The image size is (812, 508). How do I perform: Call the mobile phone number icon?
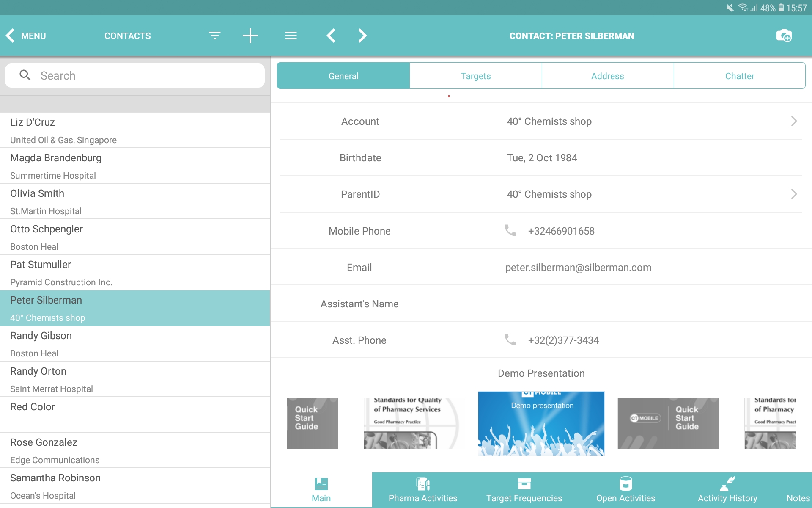(x=510, y=230)
